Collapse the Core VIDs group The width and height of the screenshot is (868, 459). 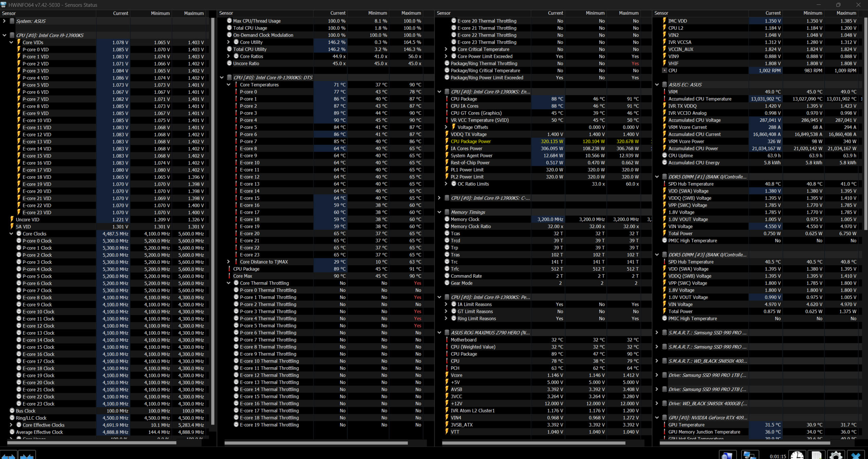click(x=11, y=42)
